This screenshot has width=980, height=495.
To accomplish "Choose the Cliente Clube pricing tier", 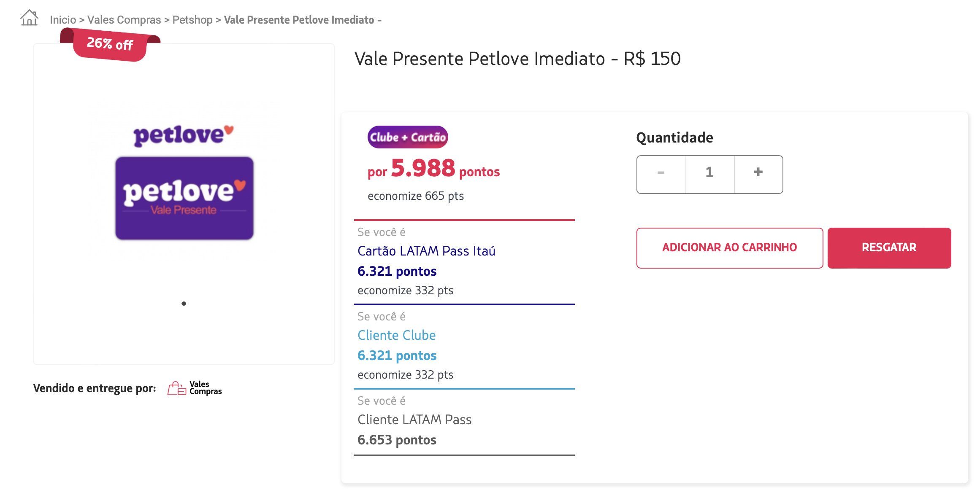I will tap(397, 335).
